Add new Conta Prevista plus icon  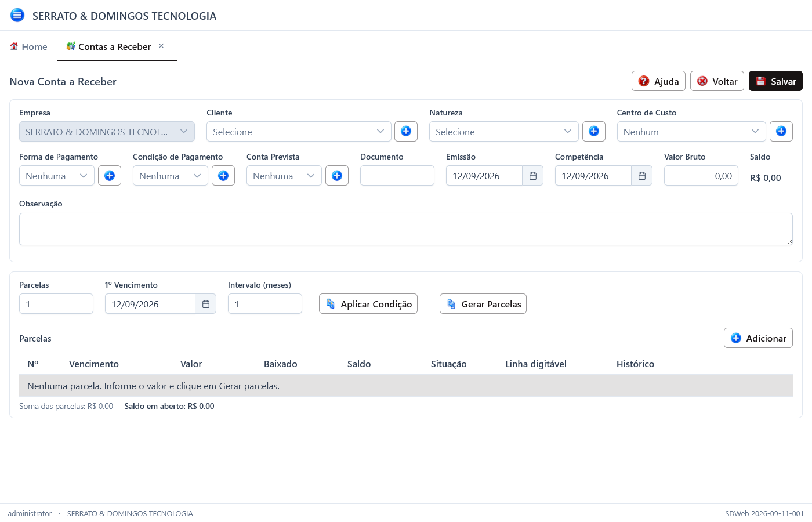337,175
